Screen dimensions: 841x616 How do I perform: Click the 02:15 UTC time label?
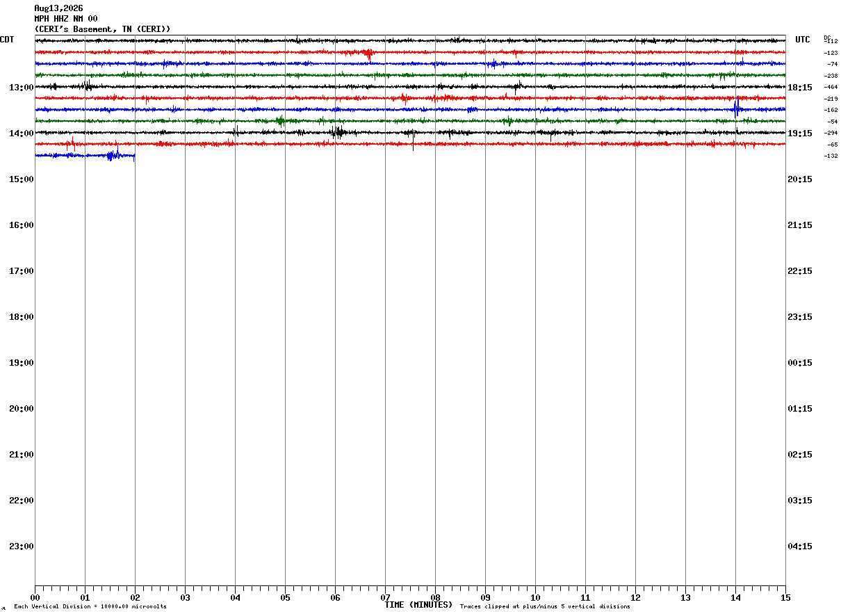(x=800, y=455)
